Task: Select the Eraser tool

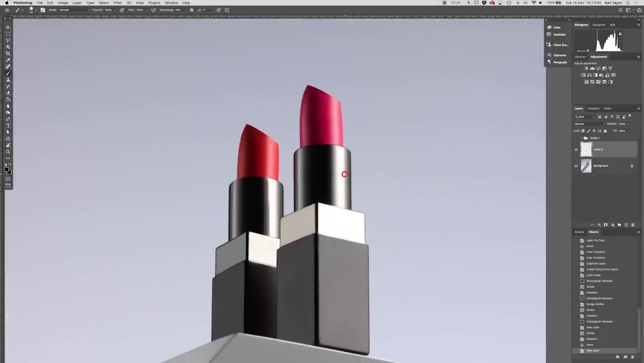Action: click(8, 93)
